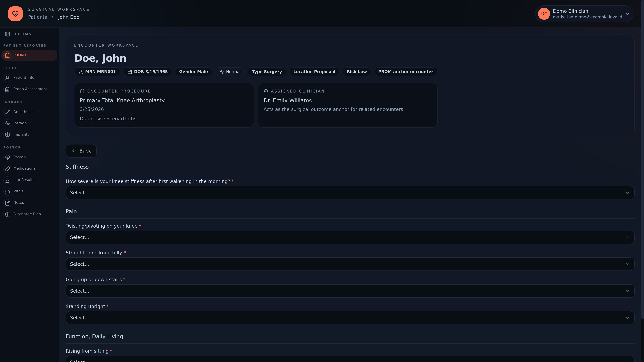Image resolution: width=644 pixels, height=362 pixels.
Task: Expand the Demo Clinician account menu chevron
Action: 628,14
